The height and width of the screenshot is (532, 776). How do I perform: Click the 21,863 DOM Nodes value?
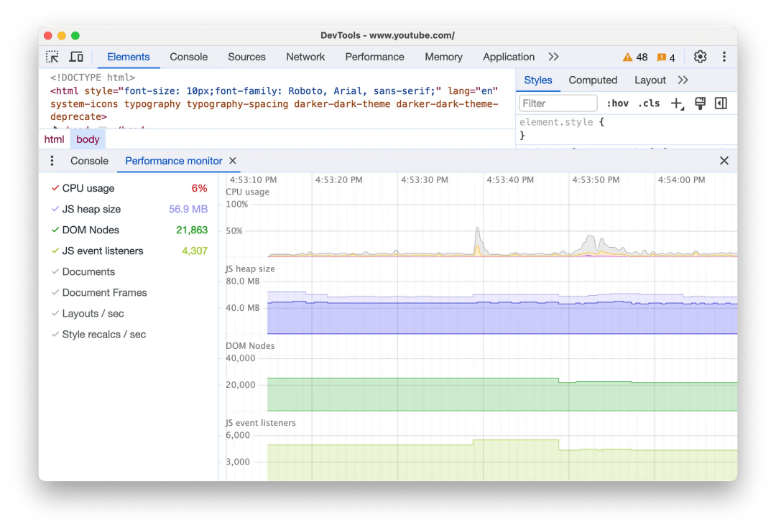(x=192, y=230)
